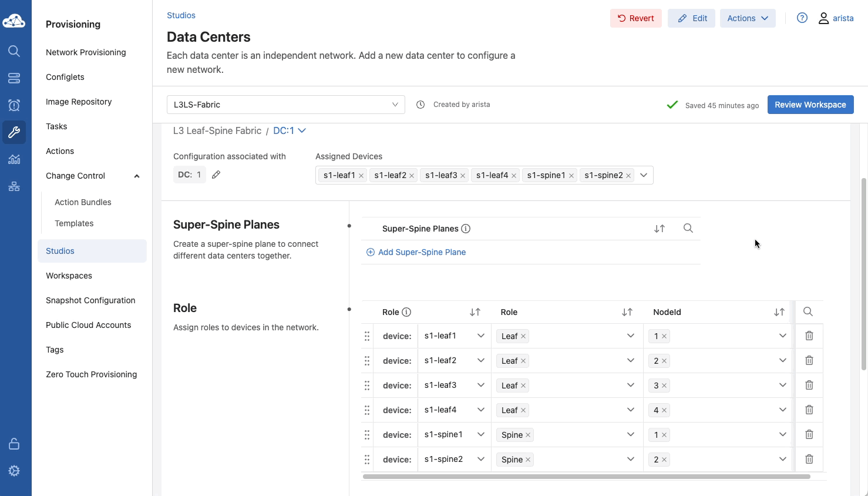The height and width of the screenshot is (496, 868).
Task: Clear NodeId 4 tag for s1-leaf4
Action: pos(664,410)
